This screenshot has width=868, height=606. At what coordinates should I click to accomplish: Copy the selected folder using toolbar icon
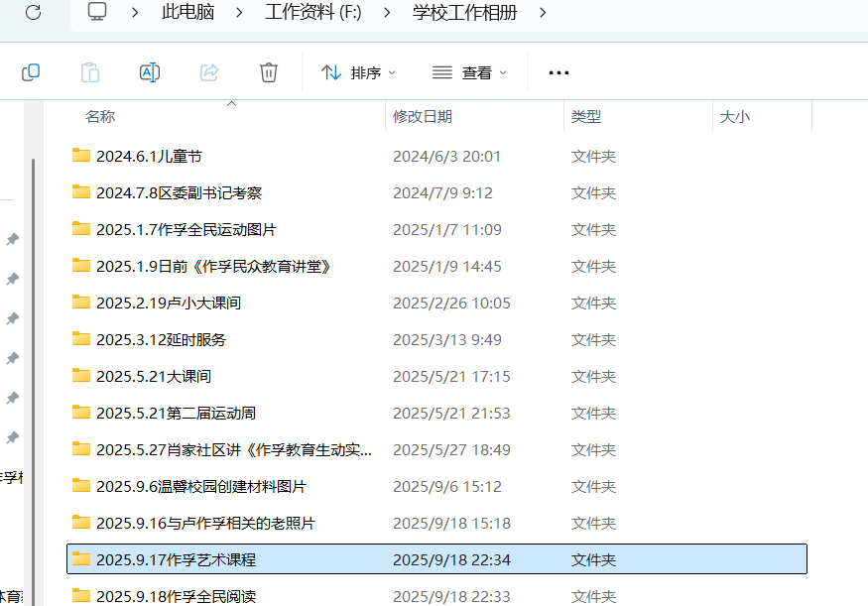pos(30,71)
